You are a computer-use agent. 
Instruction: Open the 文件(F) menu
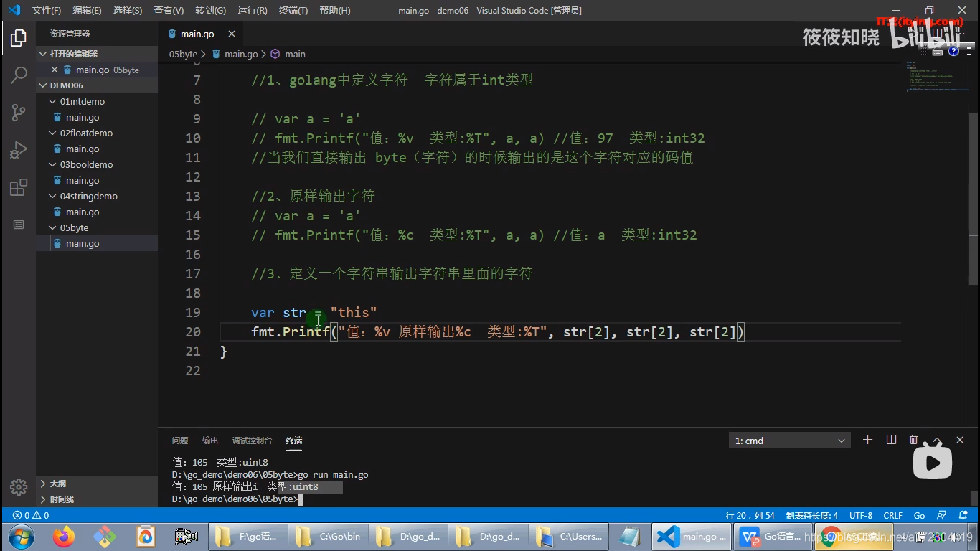(47, 10)
